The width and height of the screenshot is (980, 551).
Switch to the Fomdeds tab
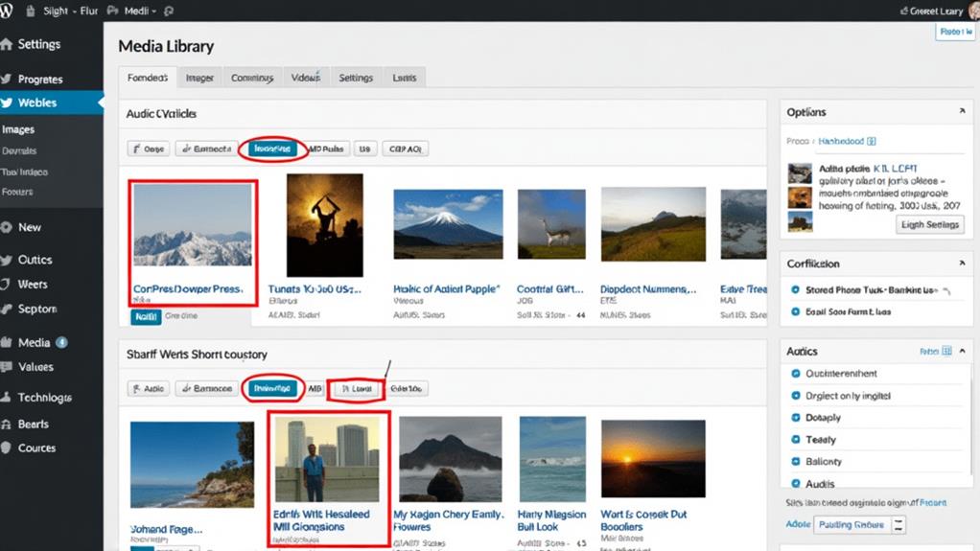pyautogui.click(x=148, y=78)
